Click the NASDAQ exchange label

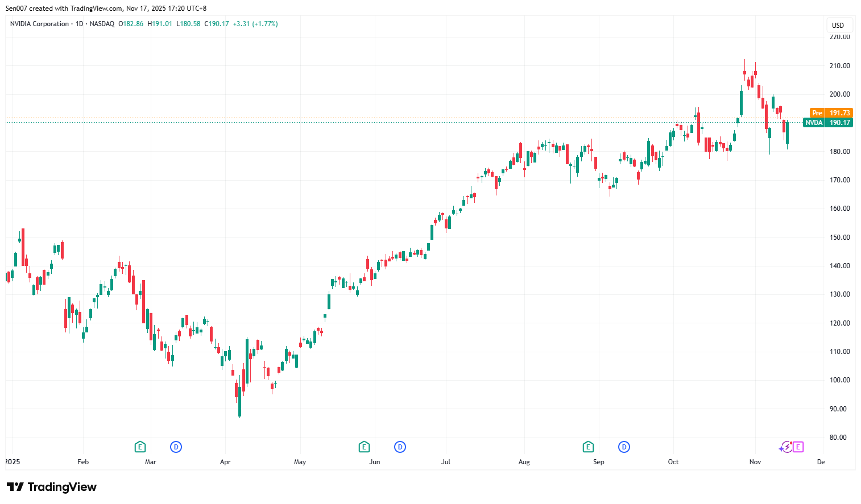click(x=101, y=24)
